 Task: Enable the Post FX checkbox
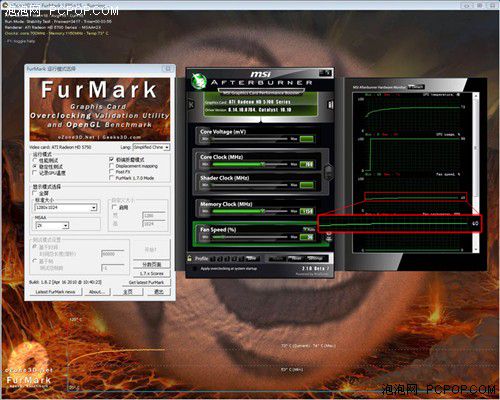(x=112, y=172)
